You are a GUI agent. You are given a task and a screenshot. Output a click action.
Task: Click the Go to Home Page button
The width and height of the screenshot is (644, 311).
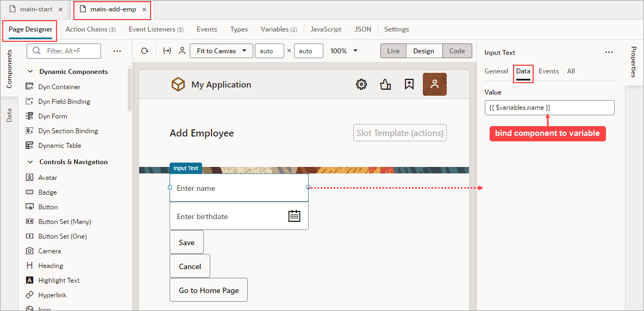209,290
